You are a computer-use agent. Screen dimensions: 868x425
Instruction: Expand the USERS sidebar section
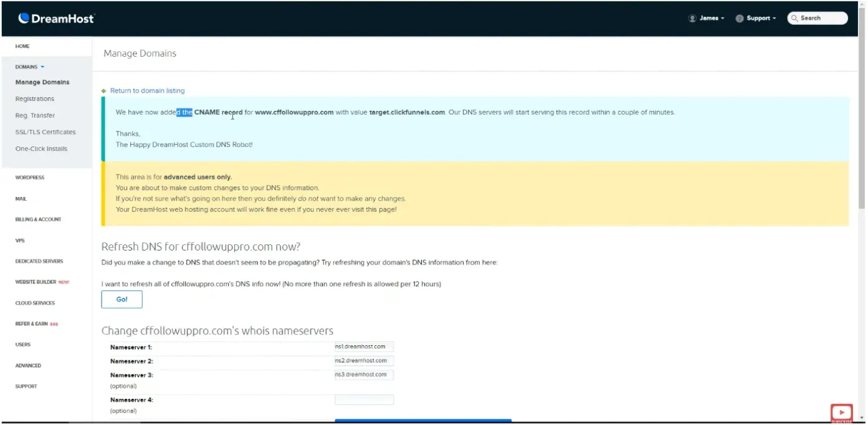coord(23,345)
